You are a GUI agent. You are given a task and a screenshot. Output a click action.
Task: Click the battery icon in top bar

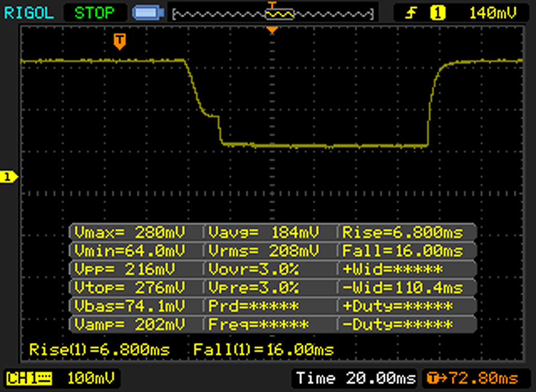click(149, 13)
